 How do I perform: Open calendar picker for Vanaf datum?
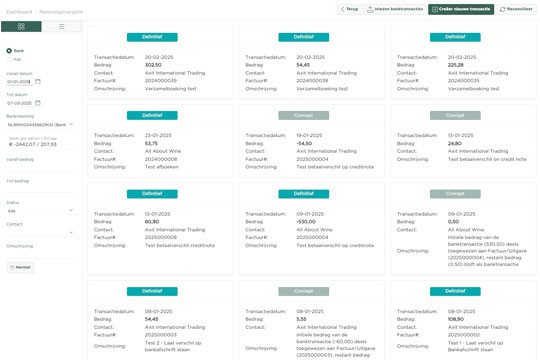click(x=38, y=82)
